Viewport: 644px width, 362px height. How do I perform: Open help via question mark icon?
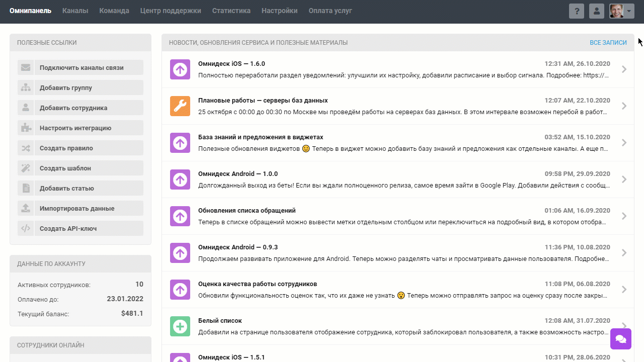point(577,11)
